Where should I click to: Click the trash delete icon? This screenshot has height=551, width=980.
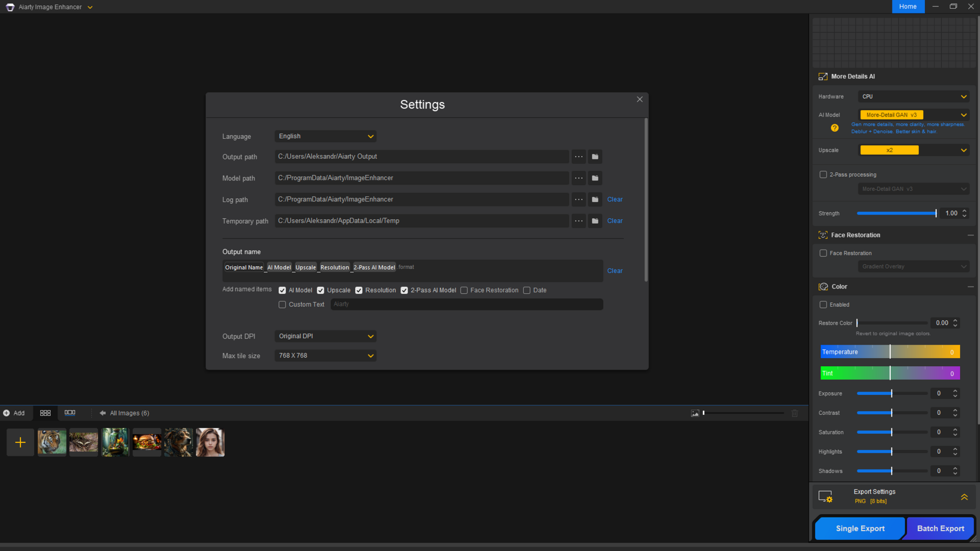coord(795,413)
